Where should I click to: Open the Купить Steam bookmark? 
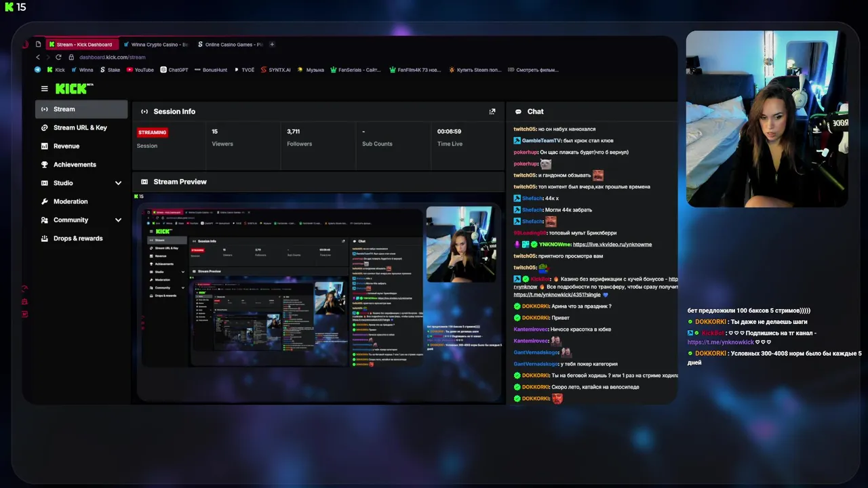click(x=475, y=69)
